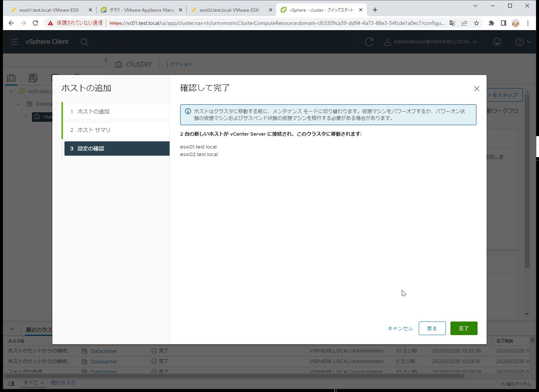539x392 pixels.
Task: Toggle the browser side panel icon
Action: coord(503,23)
